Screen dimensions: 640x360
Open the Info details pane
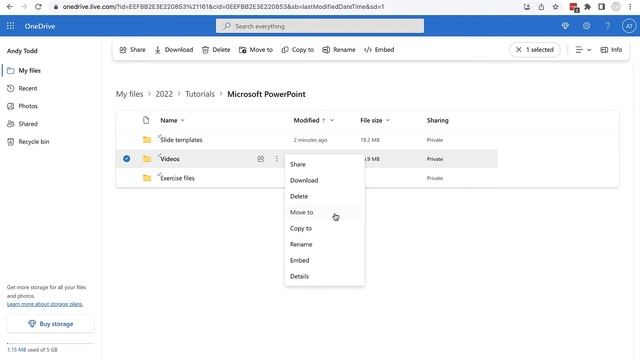click(611, 50)
